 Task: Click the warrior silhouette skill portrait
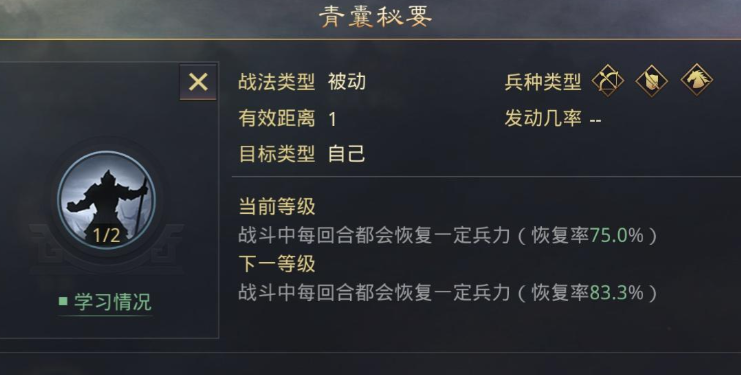click(106, 200)
